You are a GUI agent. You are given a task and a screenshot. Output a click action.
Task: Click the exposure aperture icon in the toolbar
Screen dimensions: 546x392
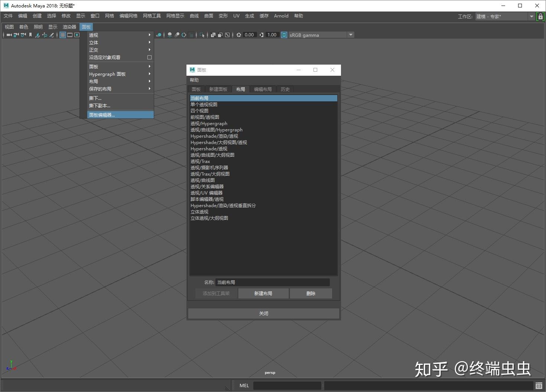point(239,35)
